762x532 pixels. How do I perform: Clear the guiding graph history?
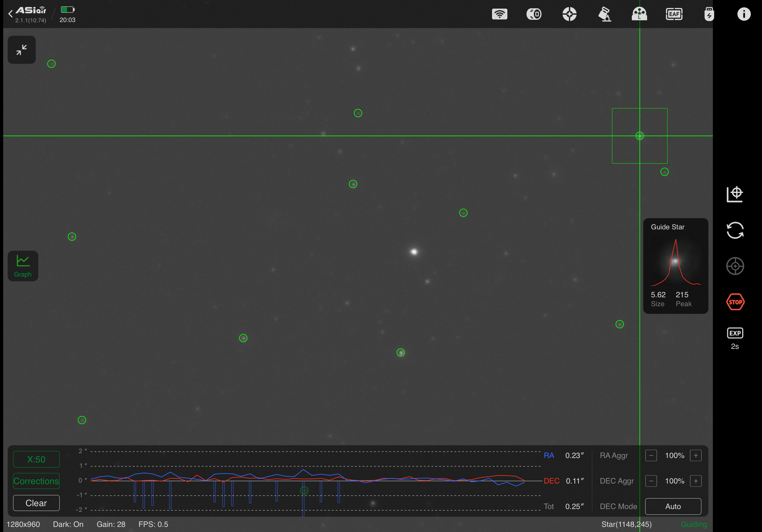click(36, 503)
